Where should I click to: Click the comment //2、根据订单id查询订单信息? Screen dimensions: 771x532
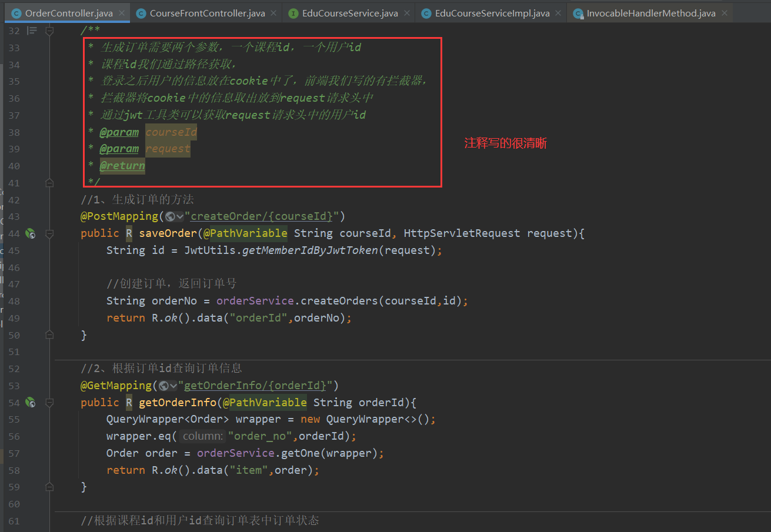pos(161,369)
